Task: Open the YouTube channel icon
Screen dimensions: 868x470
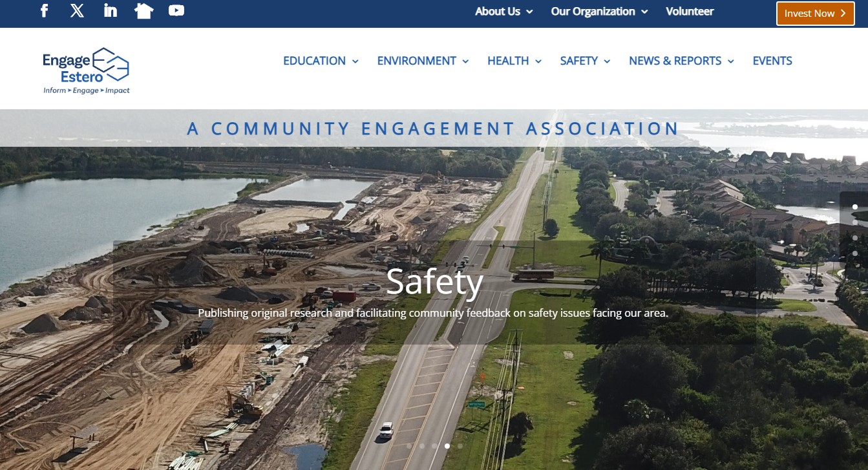Action: [x=176, y=10]
